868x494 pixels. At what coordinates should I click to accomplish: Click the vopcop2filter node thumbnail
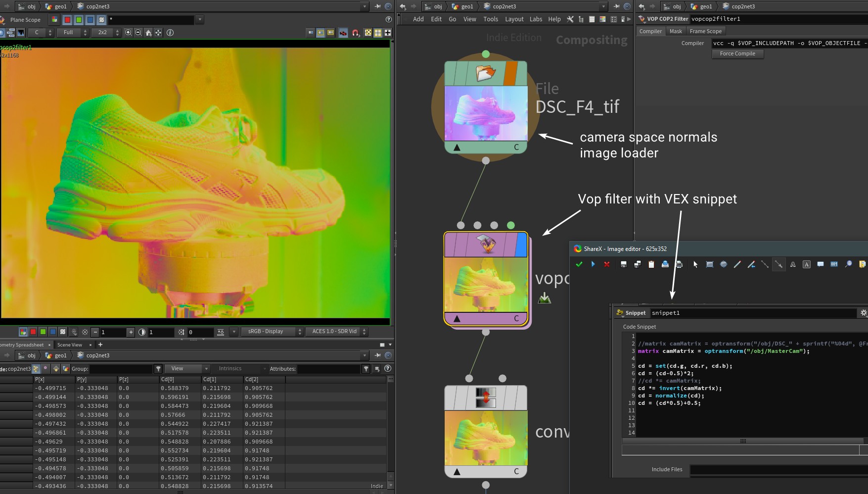[486, 285]
